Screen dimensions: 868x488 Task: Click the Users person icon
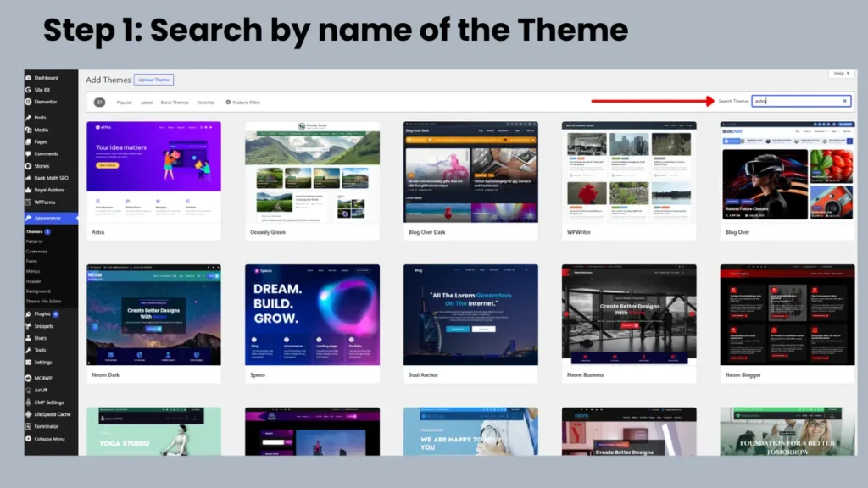click(28, 338)
